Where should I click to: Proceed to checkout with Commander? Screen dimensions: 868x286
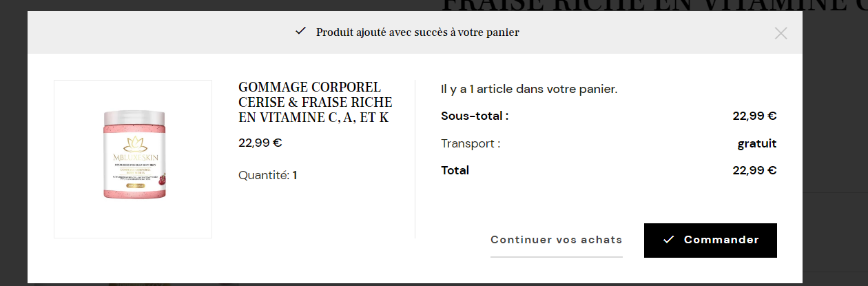(x=710, y=241)
